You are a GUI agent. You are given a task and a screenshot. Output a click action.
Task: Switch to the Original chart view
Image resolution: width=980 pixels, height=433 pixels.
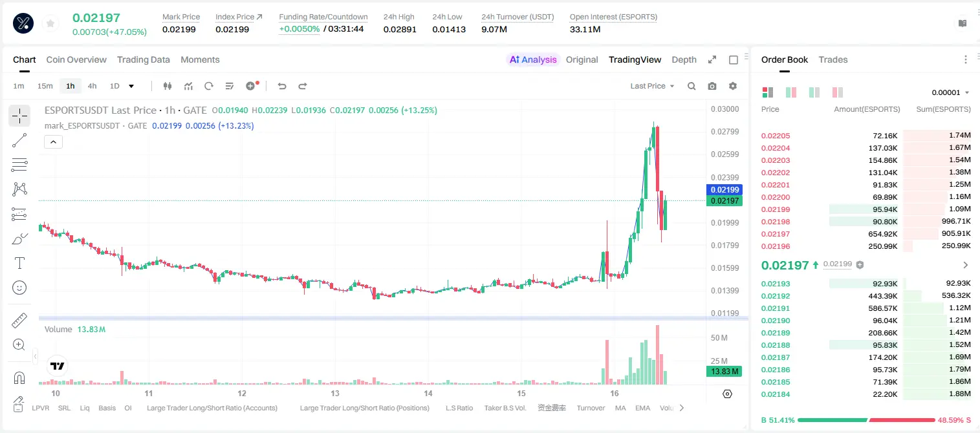coord(582,59)
